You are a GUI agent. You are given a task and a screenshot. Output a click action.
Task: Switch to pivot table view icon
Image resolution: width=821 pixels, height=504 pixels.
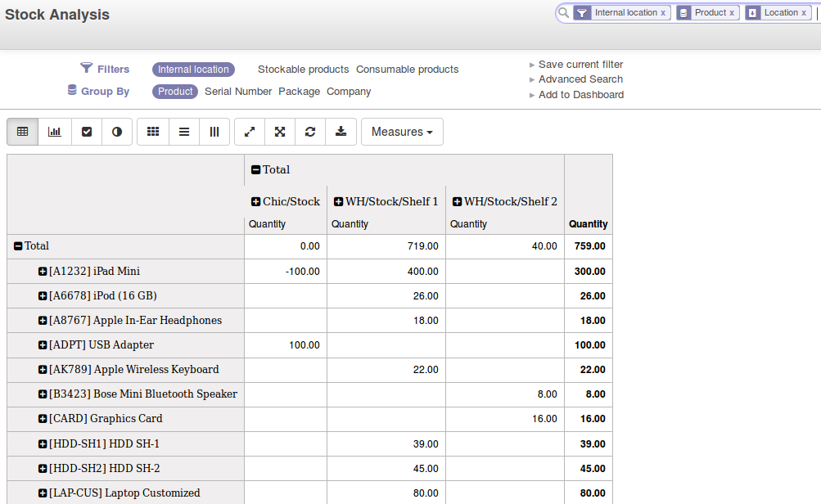(23, 132)
